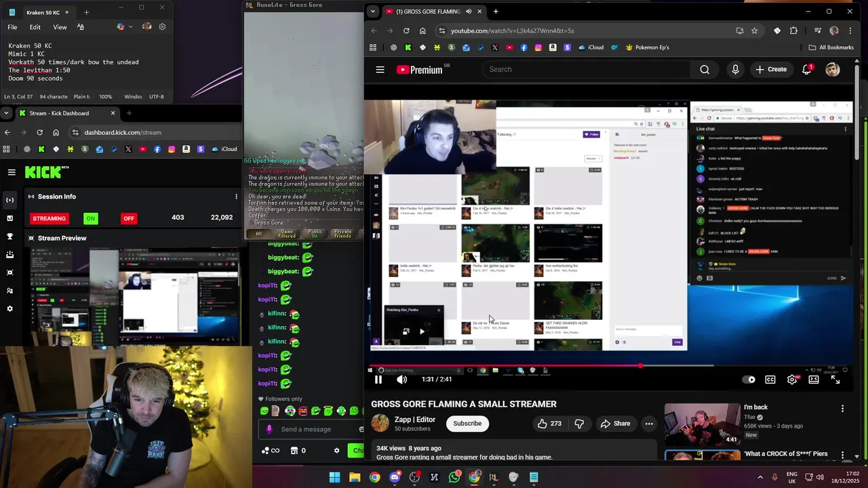Open Pokemon Ep's bookmark
Screen dimensions: 868x488
(647, 47)
